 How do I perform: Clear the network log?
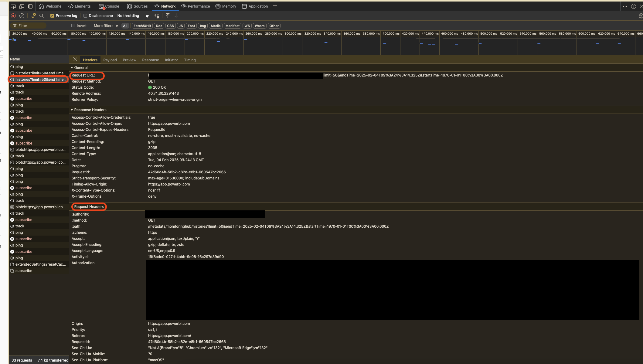coord(22,16)
